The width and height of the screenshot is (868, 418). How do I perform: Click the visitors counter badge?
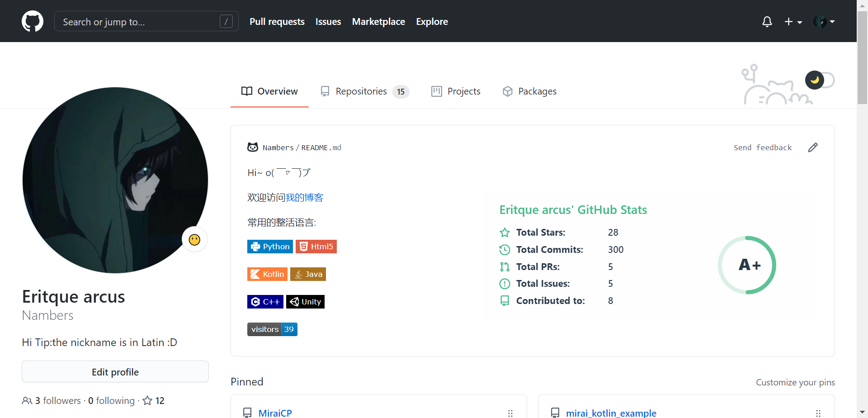pyautogui.click(x=272, y=329)
